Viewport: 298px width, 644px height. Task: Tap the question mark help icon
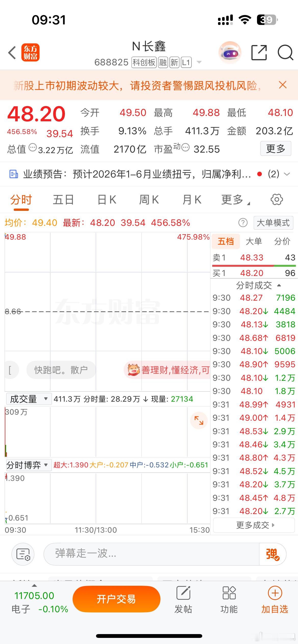pos(243,223)
